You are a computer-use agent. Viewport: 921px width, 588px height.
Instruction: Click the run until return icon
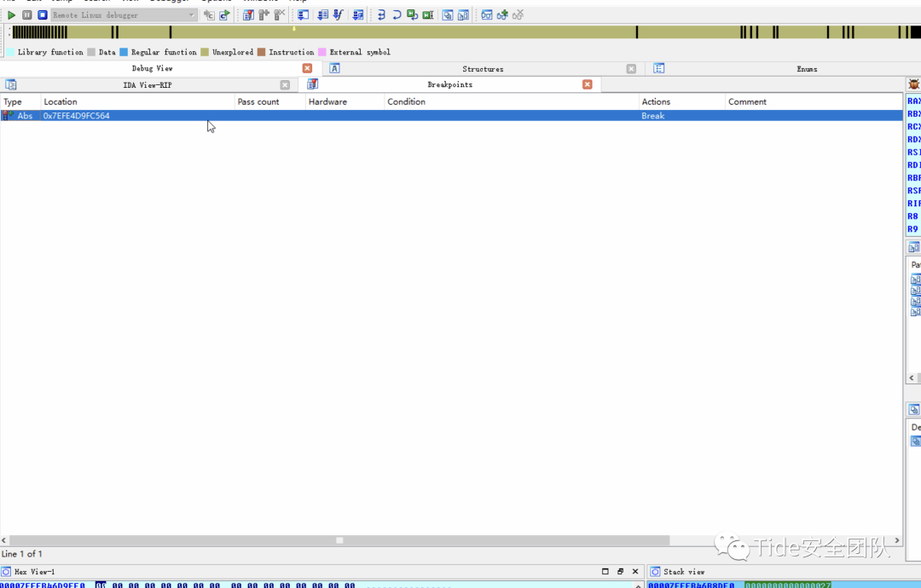(413, 15)
